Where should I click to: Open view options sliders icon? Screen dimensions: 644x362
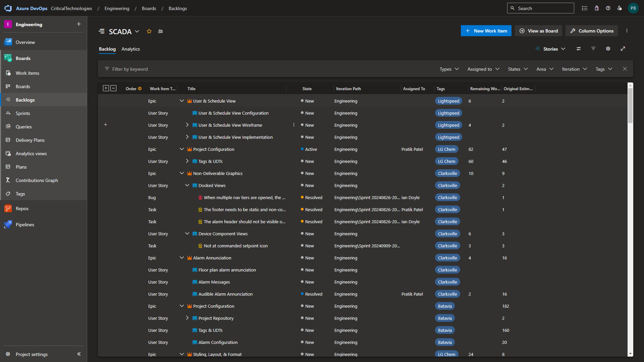(579, 49)
